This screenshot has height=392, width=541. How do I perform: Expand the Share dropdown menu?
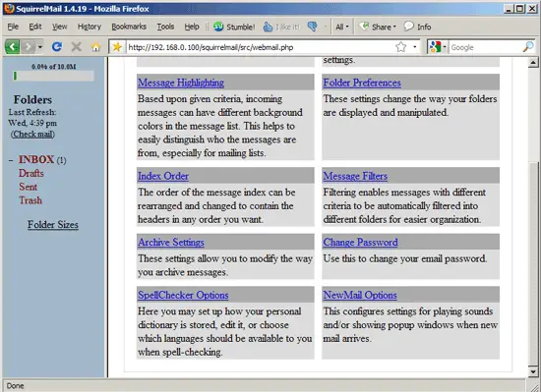point(378,27)
